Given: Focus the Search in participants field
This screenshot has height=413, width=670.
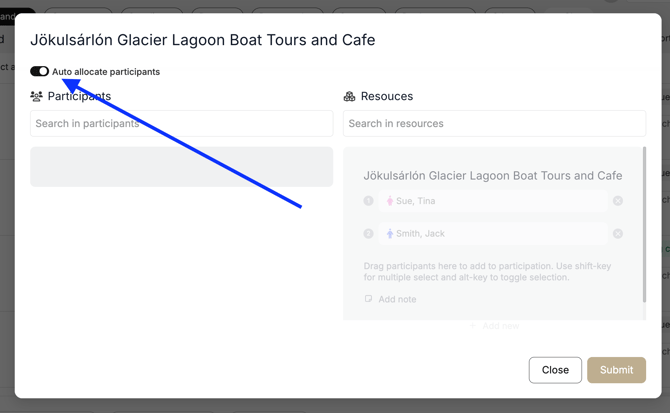Looking at the screenshot, I should [x=181, y=124].
